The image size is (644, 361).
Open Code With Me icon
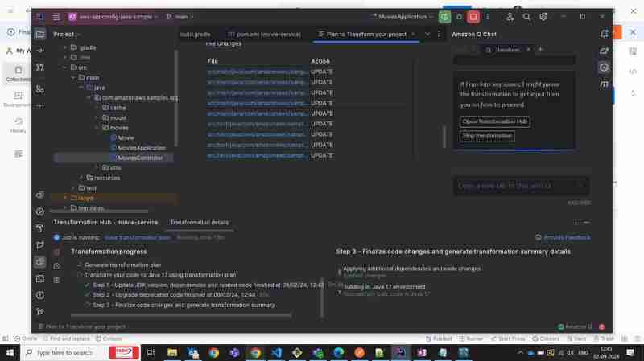(510, 17)
